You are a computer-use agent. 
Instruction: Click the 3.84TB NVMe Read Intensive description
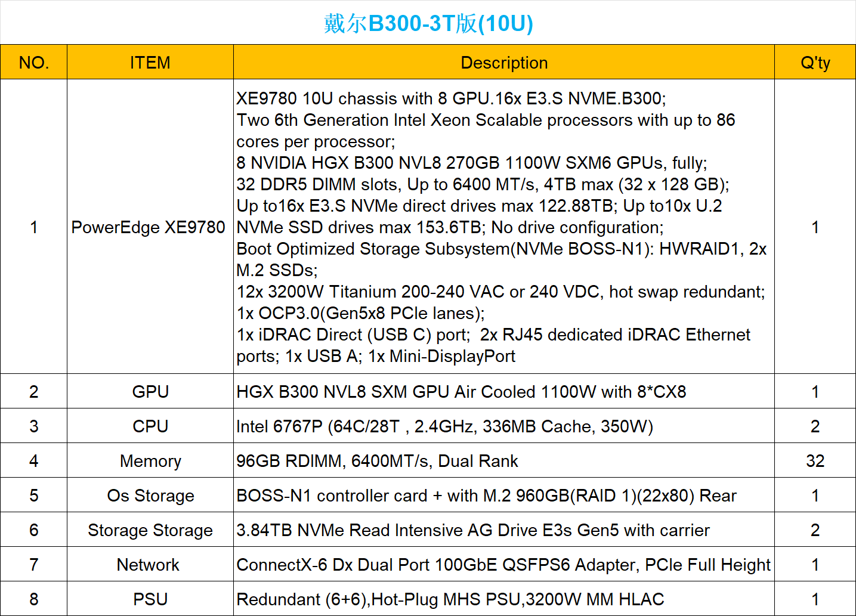(x=504, y=530)
